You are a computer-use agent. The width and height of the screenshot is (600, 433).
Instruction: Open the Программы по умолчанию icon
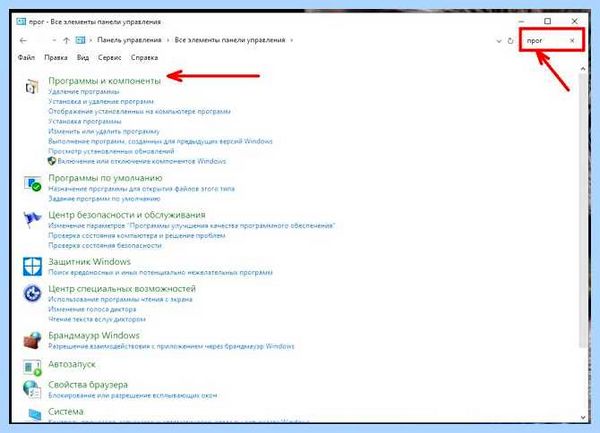(x=32, y=184)
